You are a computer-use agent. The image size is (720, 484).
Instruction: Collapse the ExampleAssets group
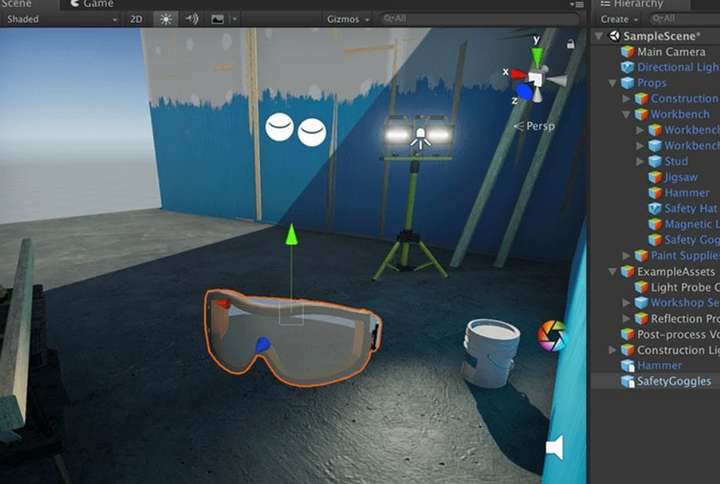(x=612, y=271)
